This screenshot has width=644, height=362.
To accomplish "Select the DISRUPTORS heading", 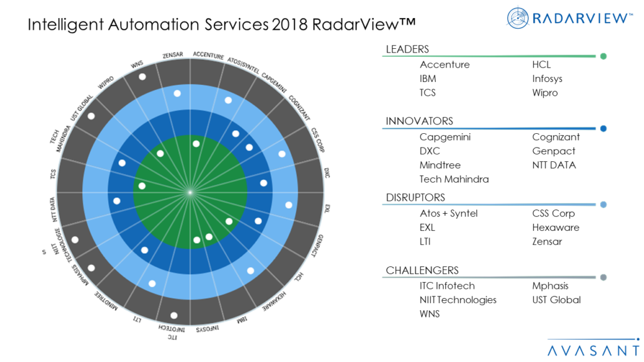I will [x=415, y=197].
